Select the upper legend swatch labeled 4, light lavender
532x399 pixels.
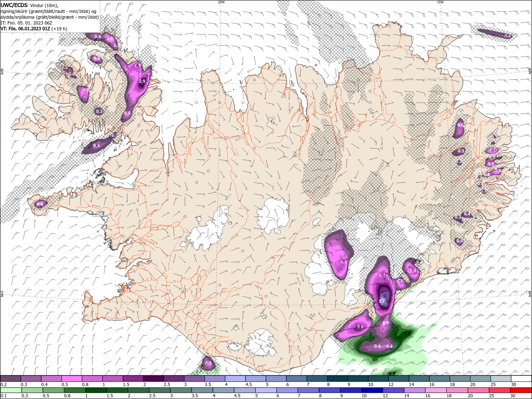235,379
